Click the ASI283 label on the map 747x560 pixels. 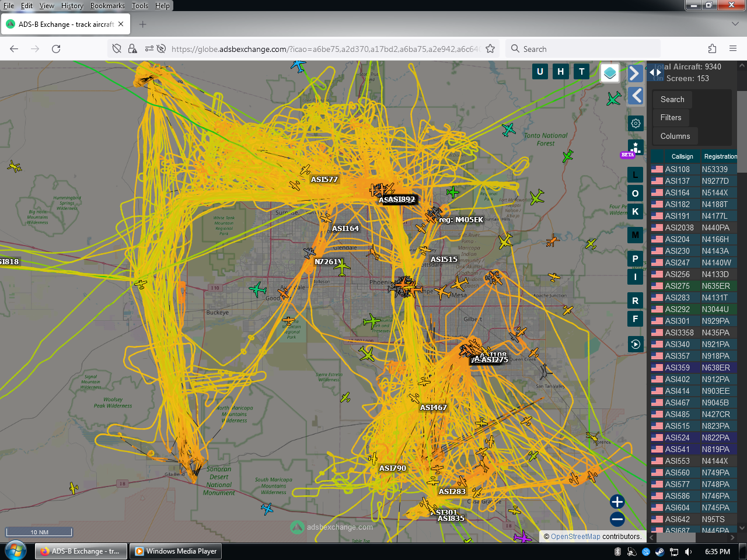(x=452, y=492)
